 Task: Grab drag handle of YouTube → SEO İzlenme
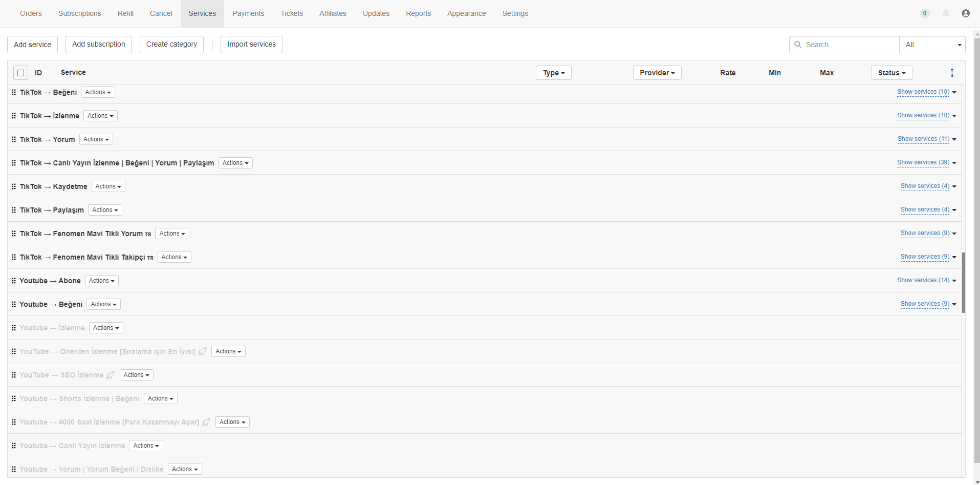[x=14, y=375]
